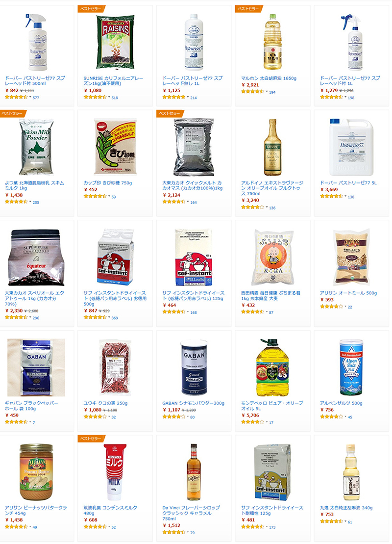Screen dimensions: 392x544
Task: Expand rating arrow beside 194 reviews
Action: (x=267, y=92)
